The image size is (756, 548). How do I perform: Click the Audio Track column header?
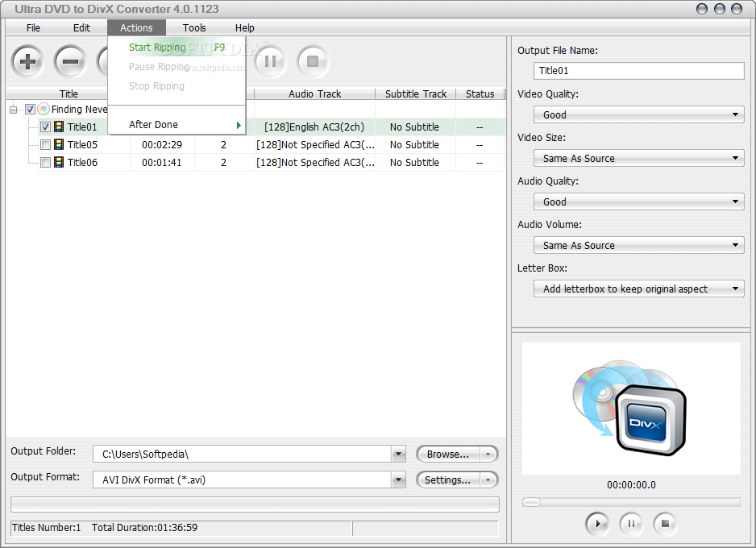[x=314, y=93]
